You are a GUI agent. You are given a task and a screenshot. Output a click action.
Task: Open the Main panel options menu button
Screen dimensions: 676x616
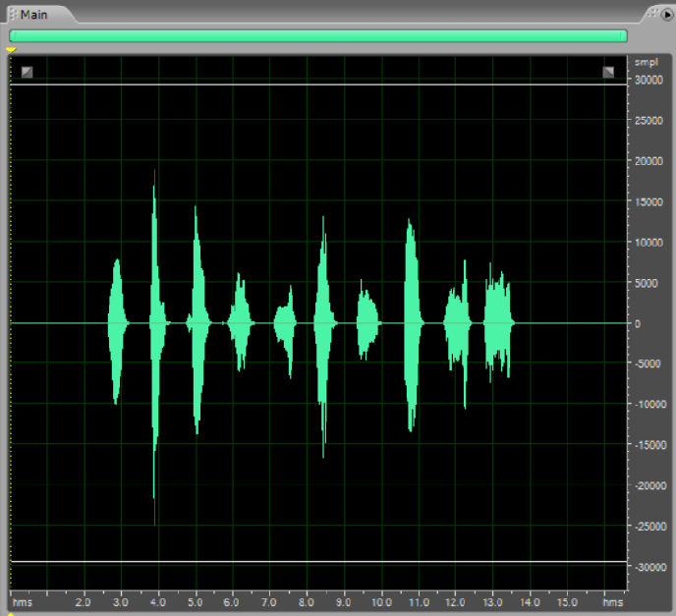point(665,14)
